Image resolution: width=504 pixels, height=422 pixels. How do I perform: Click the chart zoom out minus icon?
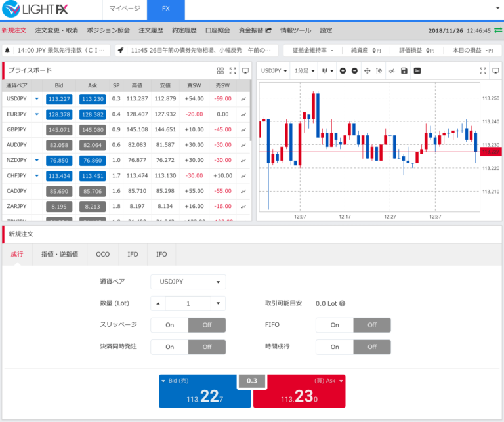(x=354, y=70)
